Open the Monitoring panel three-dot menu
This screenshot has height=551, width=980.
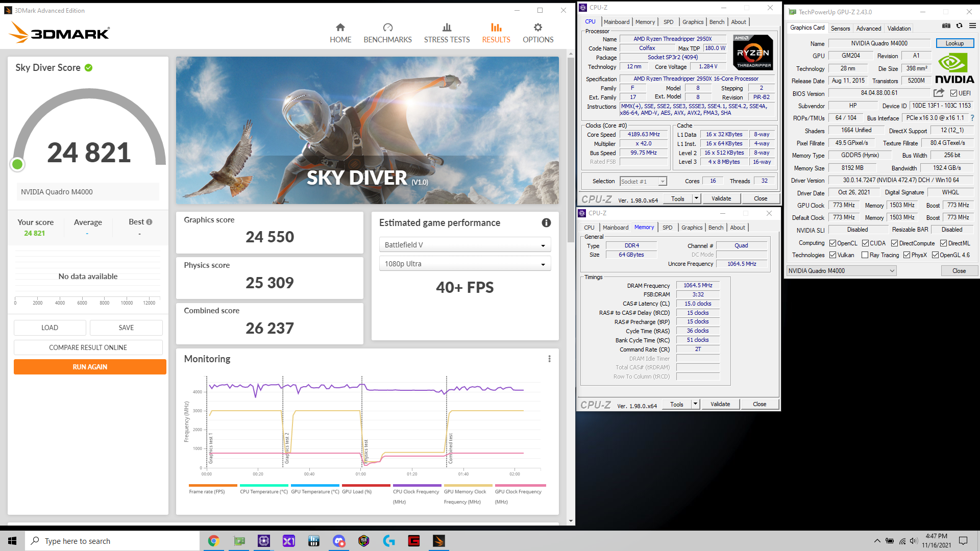point(549,359)
